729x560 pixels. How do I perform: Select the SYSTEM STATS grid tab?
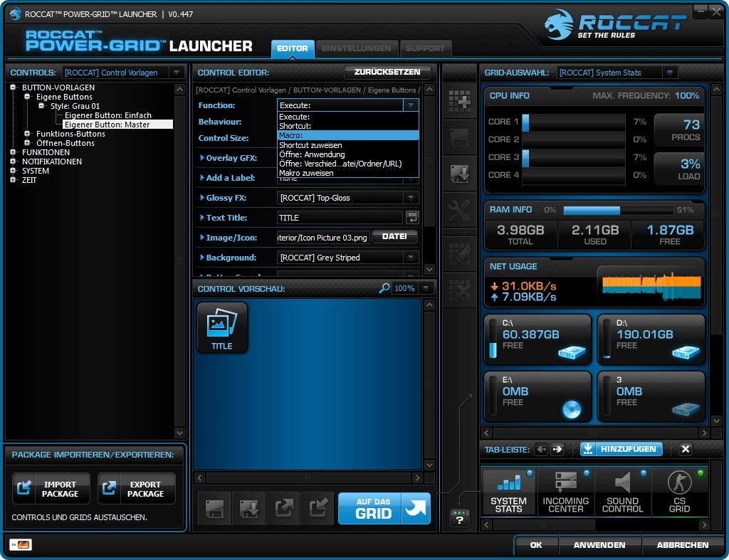pos(508,492)
